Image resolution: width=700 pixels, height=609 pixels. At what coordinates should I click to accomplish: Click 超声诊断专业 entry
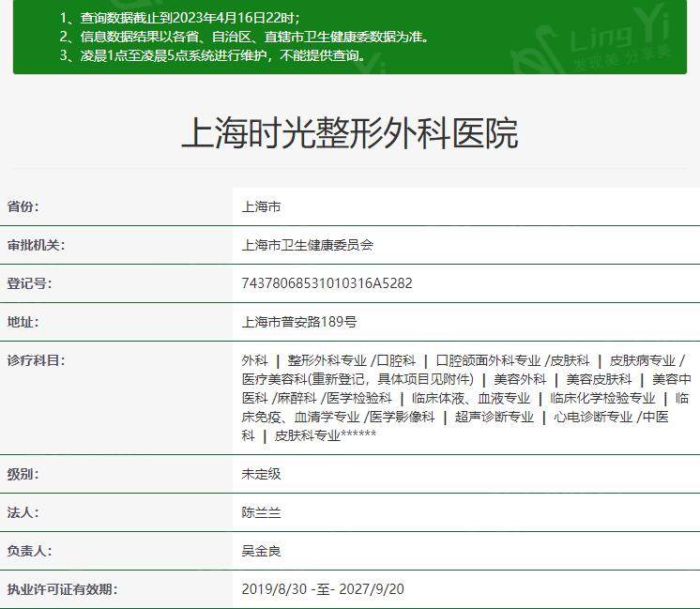[x=495, y=417]
